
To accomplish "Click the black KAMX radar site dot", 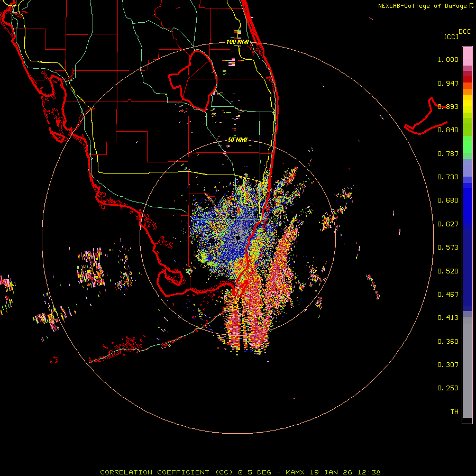I will pyautogui.click(x=238, y=237).
